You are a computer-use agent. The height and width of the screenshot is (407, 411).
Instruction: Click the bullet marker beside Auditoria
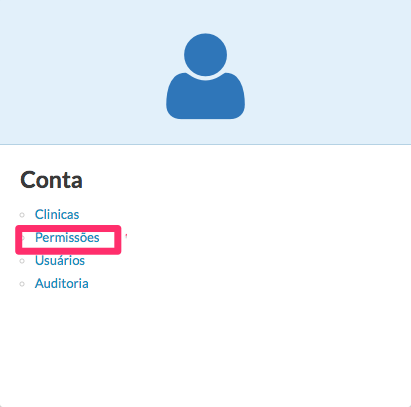22,284
